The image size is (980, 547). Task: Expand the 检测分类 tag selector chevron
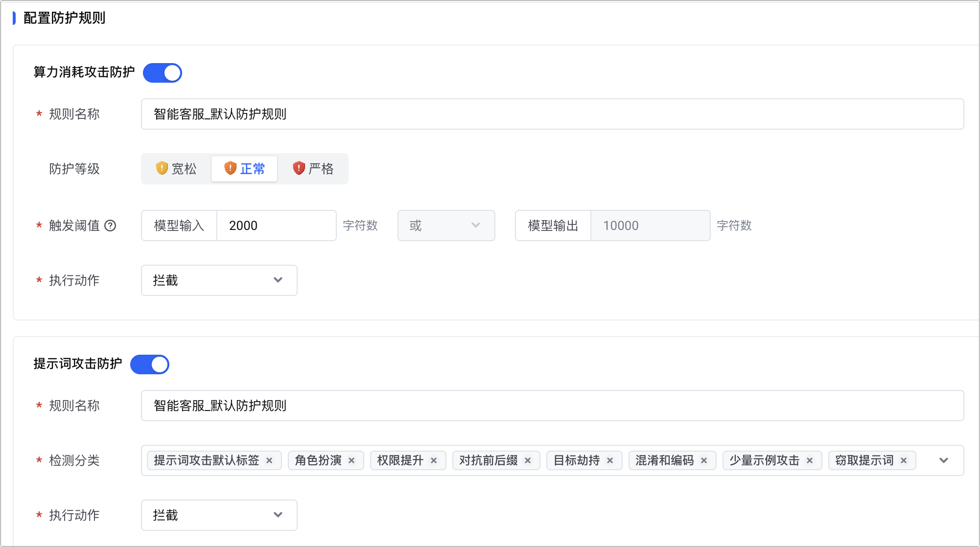click(944, 460)
